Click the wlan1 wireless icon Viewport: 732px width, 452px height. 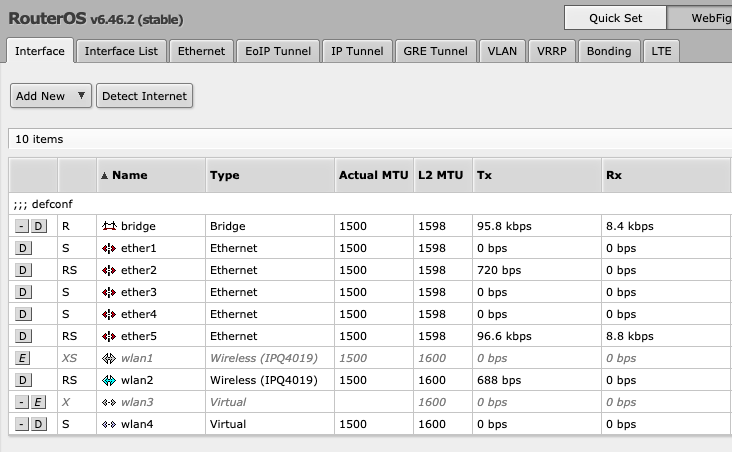click(109, 358)
